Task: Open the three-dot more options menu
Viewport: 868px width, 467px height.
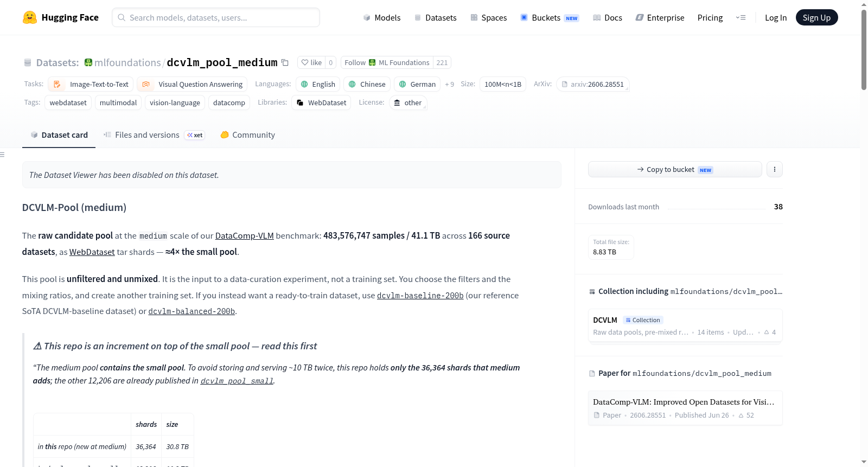Action: [774, 169]
